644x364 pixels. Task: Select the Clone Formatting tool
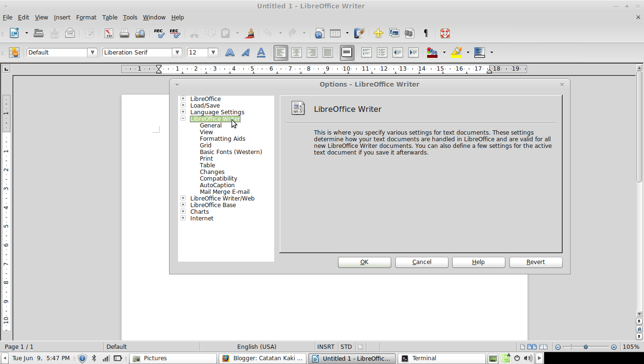(250, 33)
